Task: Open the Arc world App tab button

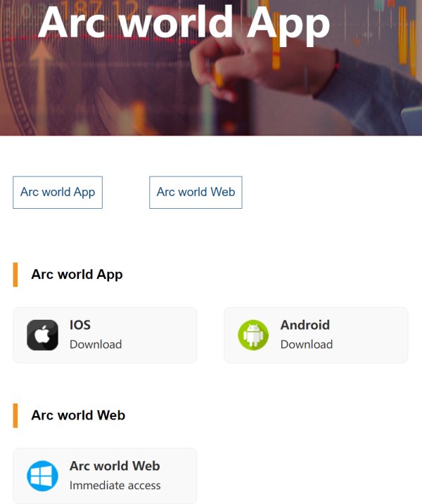Action: point(58,192)
